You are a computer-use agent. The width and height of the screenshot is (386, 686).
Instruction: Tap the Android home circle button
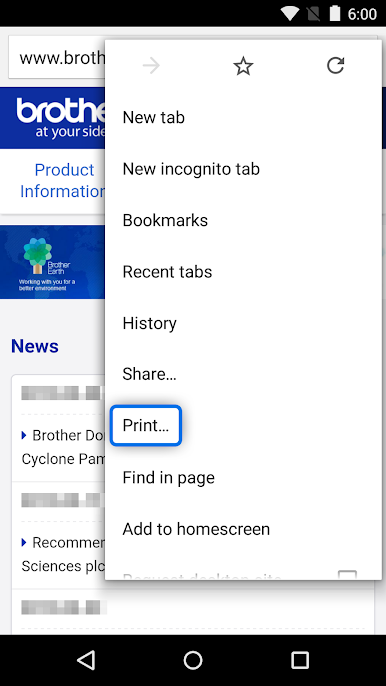click(x=193, y=660)
